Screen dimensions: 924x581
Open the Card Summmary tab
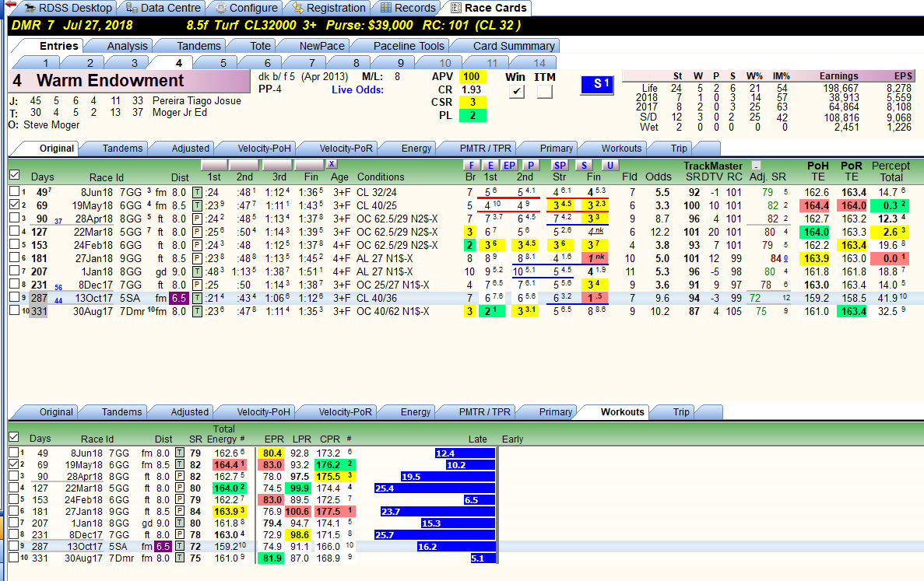pos(513,46)
